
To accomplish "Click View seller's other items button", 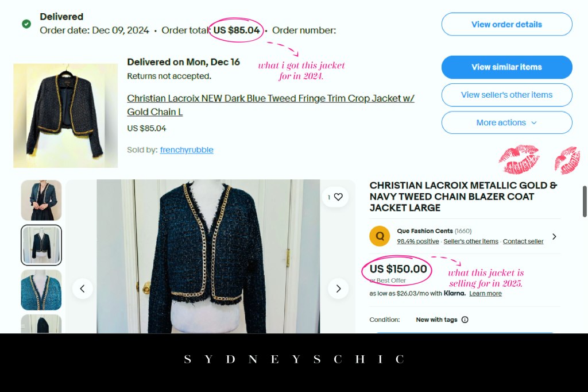I will (506, 95).
